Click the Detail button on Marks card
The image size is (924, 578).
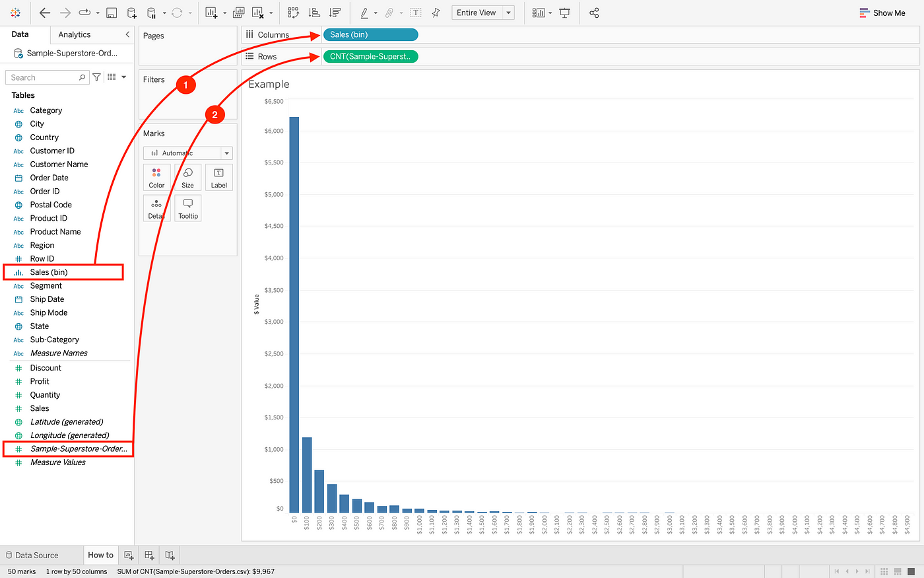tap(157, 208)
